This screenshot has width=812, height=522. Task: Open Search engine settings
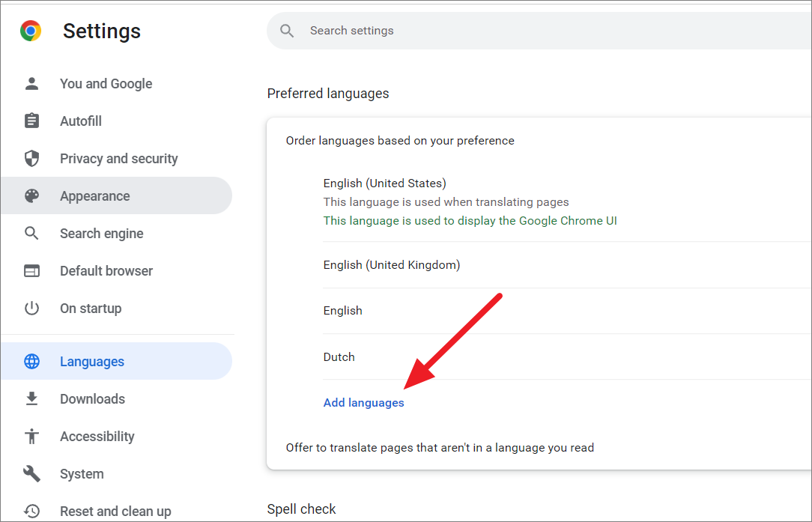[x=117, y=234]
